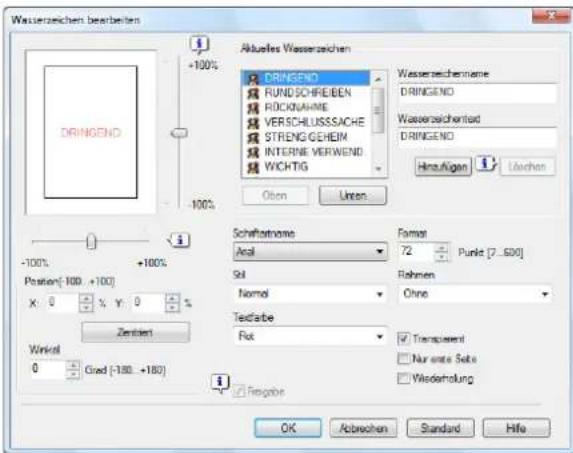Click the Wasserzeichenname text field
Viewport: 573px width, 453px height.
[477, 93]
